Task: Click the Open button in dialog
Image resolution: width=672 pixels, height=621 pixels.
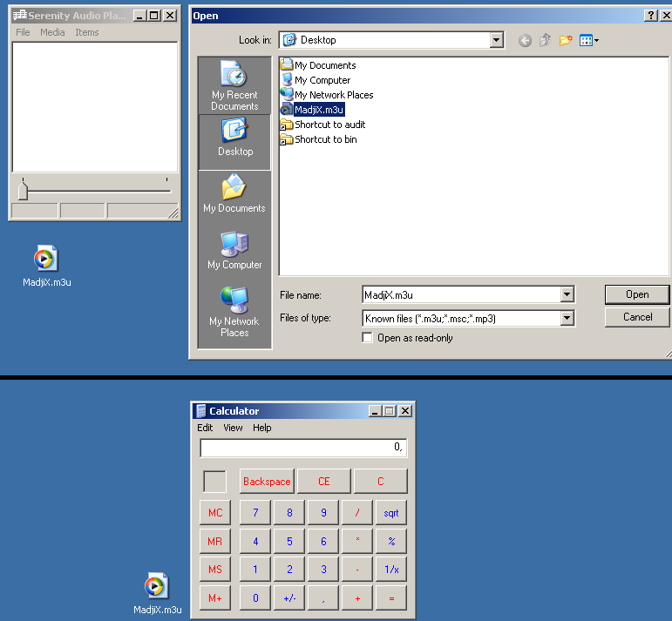Action: coord(637,294)
